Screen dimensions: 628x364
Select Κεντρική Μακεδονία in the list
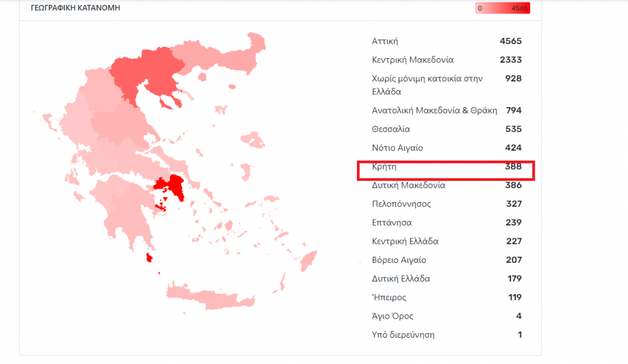pyautogui.click(x=413, y=60)
